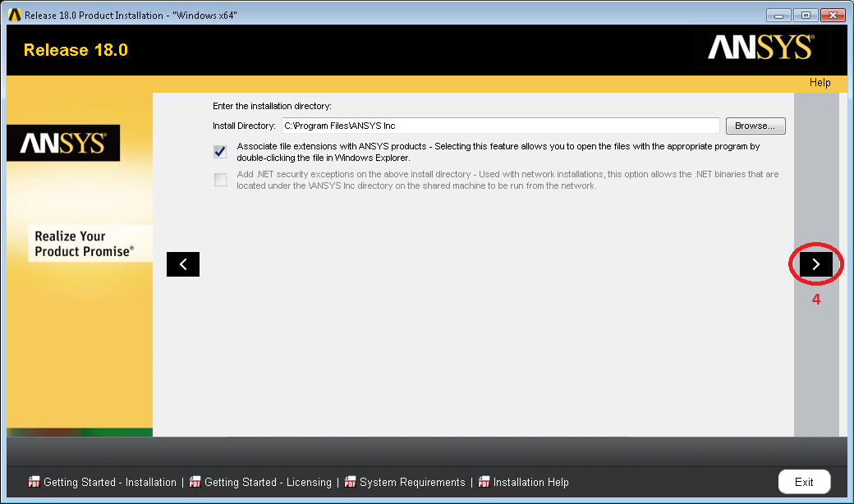Click the ANSYS logo on the yellow sidebar
Screen dimensions: 854x504
[x=63, y=142]
